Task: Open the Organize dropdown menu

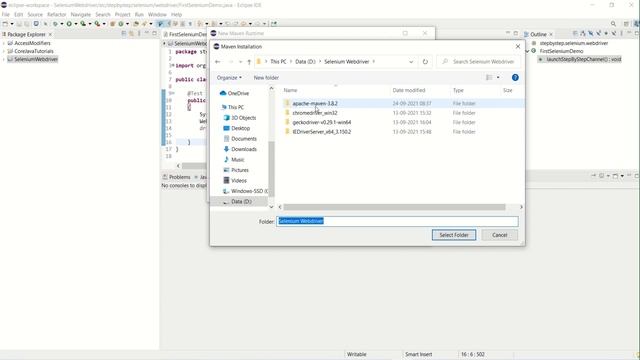Action: 229,78
